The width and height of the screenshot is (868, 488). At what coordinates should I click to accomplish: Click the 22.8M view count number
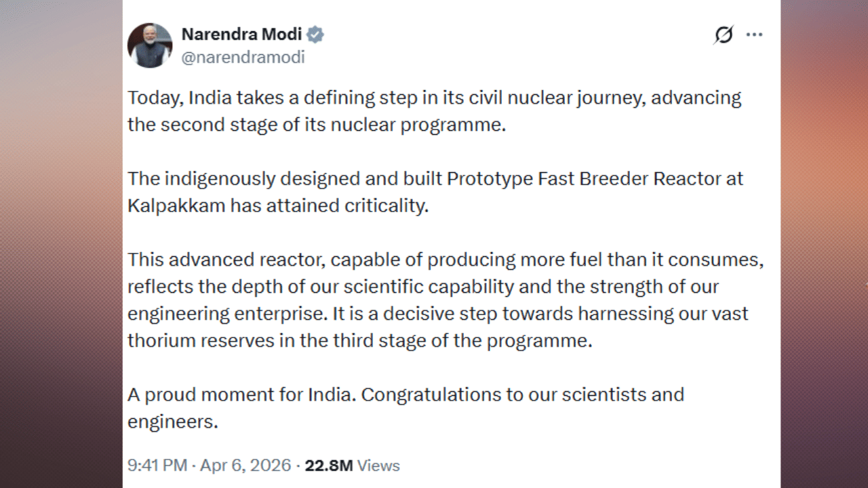tap(328, 466)
